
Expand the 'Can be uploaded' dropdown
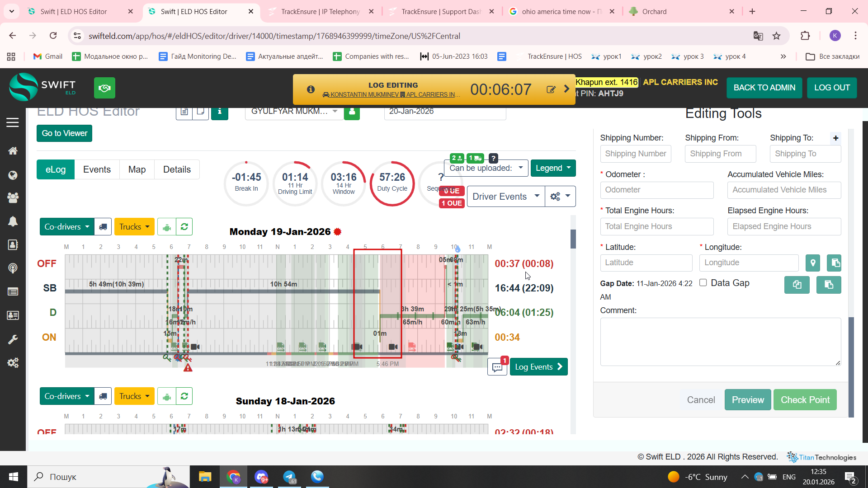(x=486, y=168)
